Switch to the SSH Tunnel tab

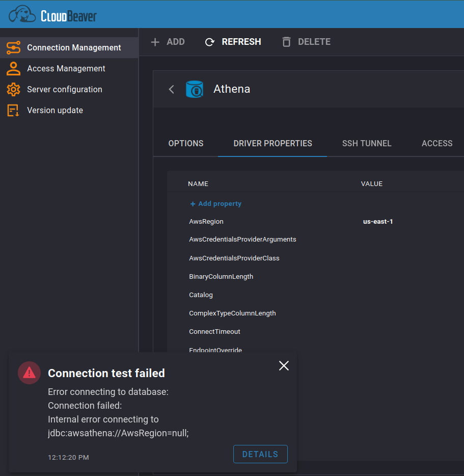[x=367, y=143]
